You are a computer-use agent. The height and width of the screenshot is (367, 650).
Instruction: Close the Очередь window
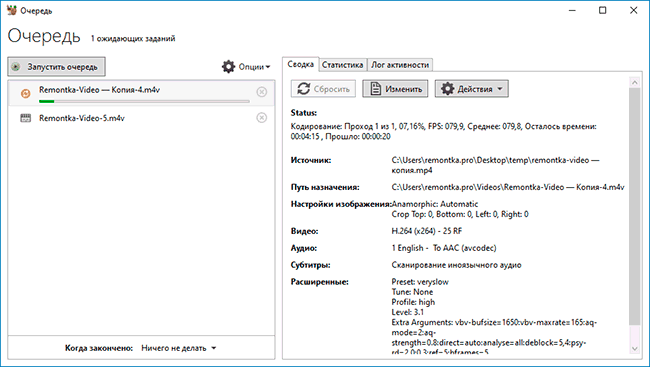(633, 10)
